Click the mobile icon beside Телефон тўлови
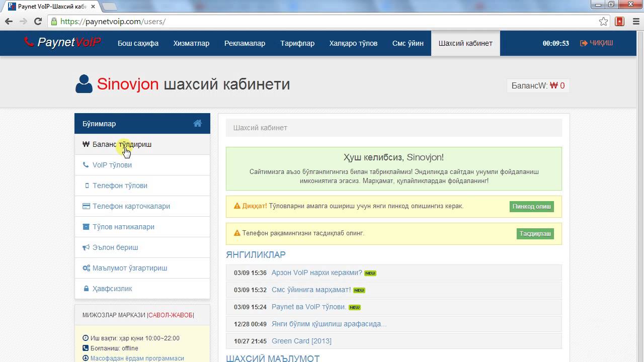 click(x=87, y=186)
